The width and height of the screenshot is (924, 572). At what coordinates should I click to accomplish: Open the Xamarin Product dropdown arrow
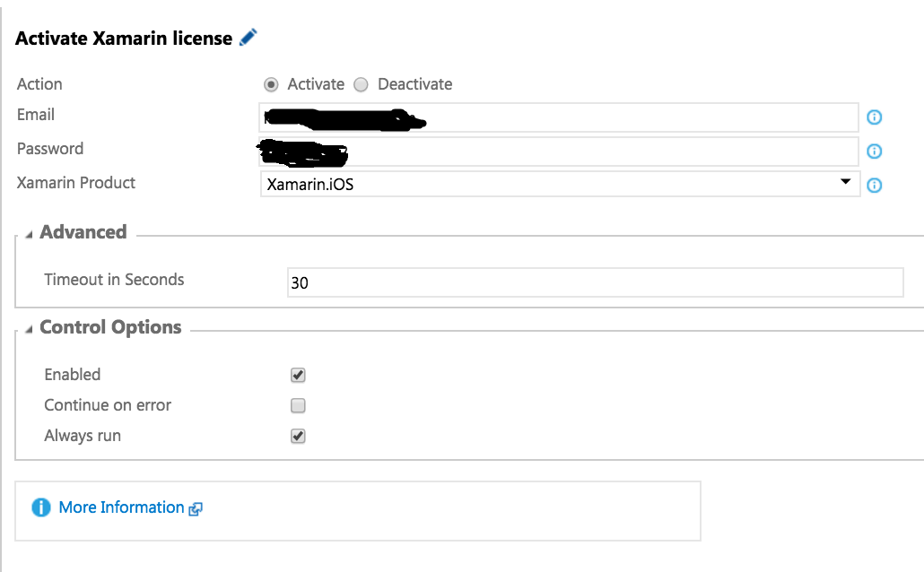click(846, 182)
